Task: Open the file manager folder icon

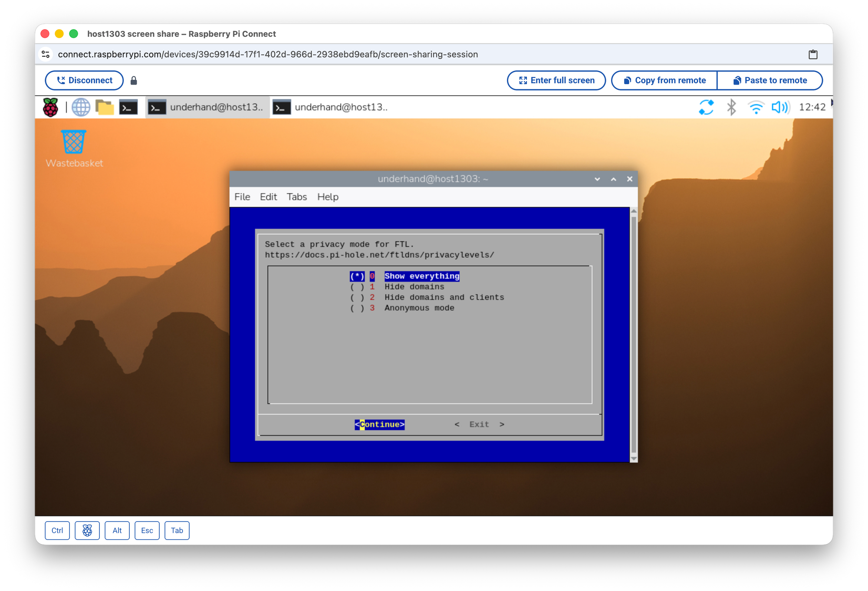Action: coord(105,107)
